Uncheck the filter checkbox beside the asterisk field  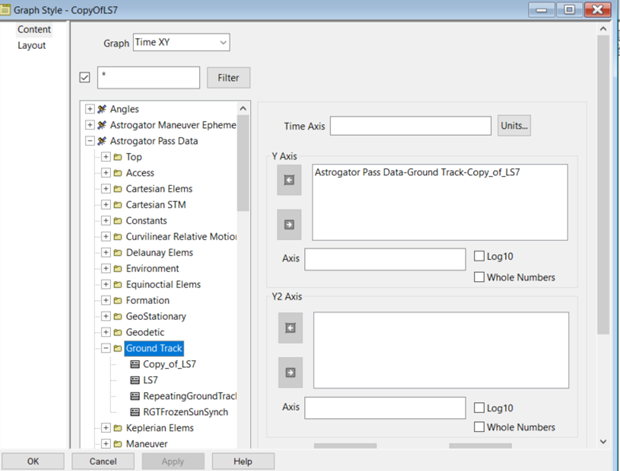[x=85, y=78]
